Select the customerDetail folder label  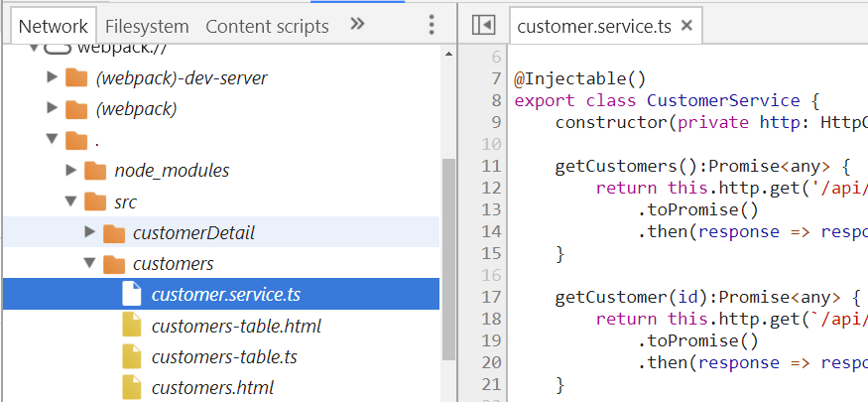click(193, 233)
